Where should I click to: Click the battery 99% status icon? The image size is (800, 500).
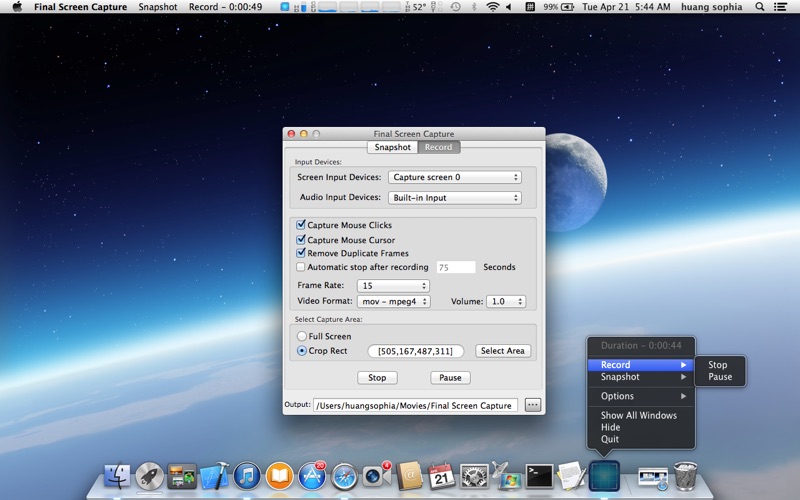tap(559, 7)
